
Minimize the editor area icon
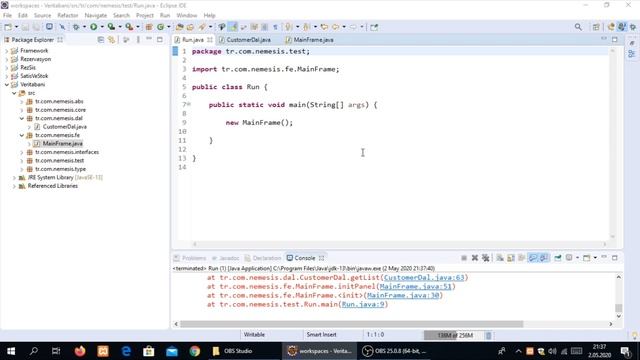coord(604,39)
